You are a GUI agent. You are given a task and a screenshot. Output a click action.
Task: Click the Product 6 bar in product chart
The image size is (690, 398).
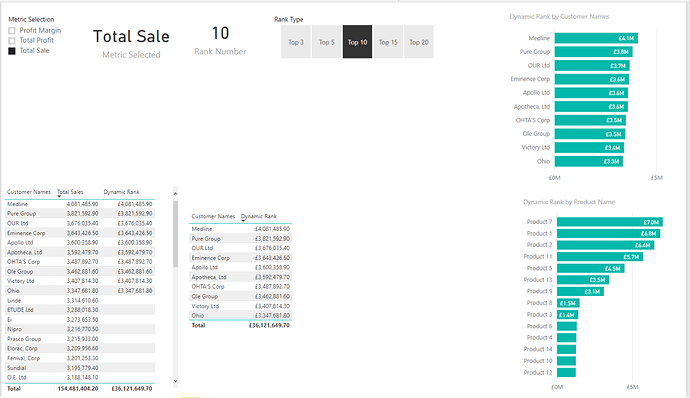click(x=567, y=326)
